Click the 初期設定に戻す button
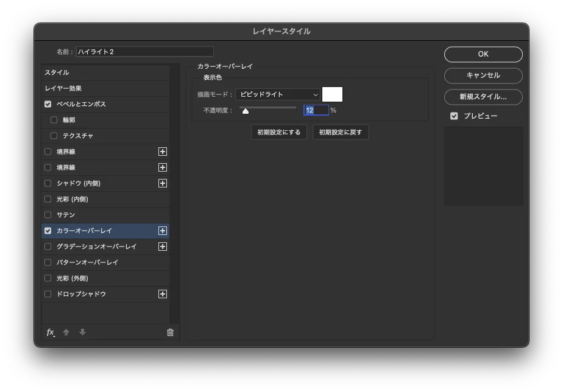The height and width of the screenshot is (392, 563). 341,132
